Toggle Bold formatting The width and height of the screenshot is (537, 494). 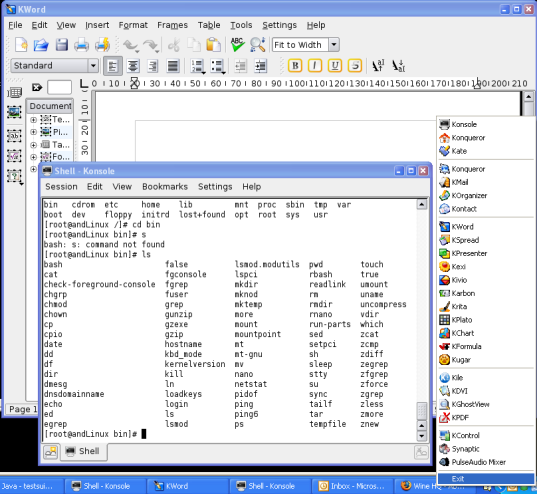[295, 65]
